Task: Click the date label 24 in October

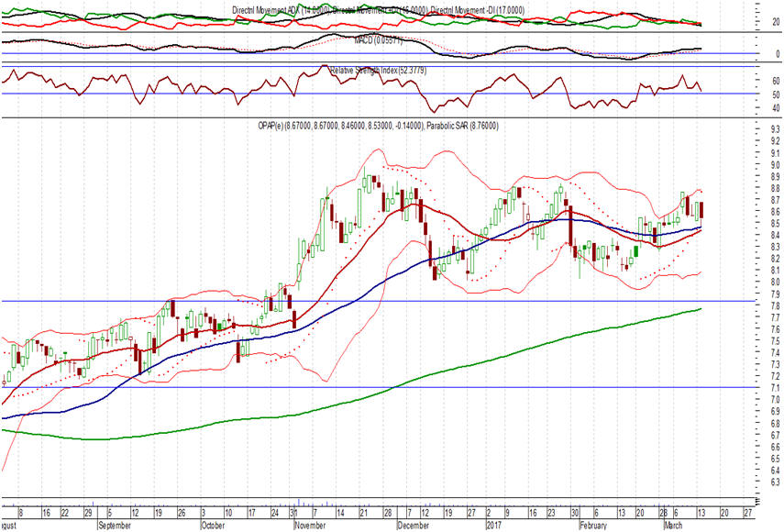Action: tap(275, 514)
